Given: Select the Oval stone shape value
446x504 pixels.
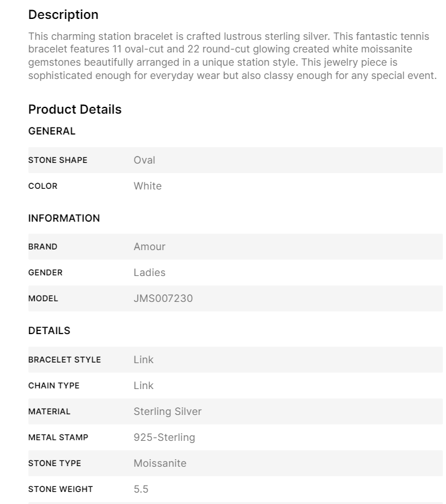Looking at the screenshot, I should pyautogui.click(x=144, y=160).
